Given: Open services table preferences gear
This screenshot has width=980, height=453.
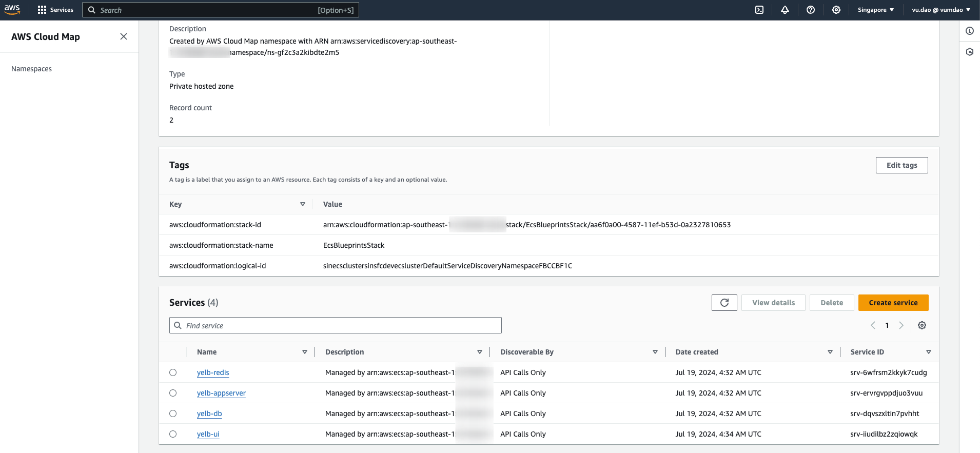Looking at the screenshot, I should tap(922, 325).
